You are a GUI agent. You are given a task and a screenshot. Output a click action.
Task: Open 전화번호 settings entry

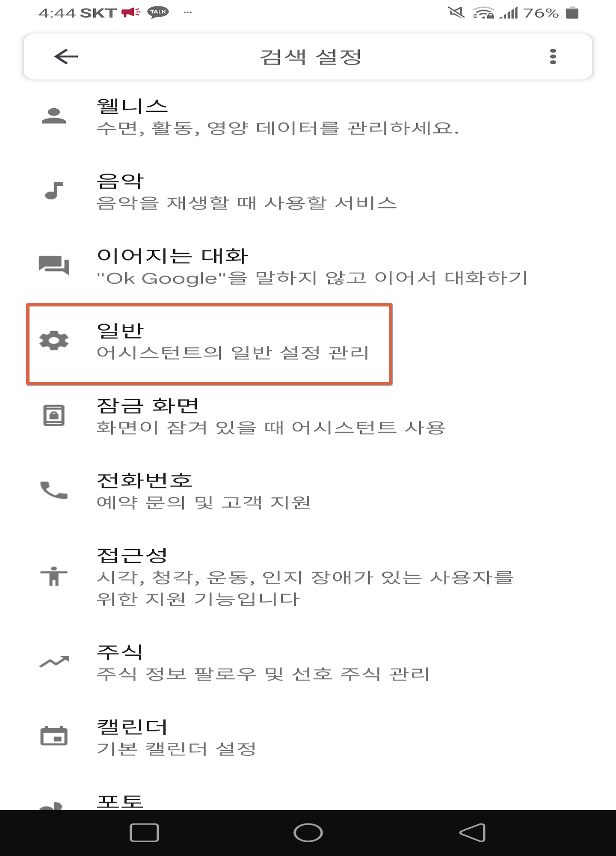pos(308,491)
